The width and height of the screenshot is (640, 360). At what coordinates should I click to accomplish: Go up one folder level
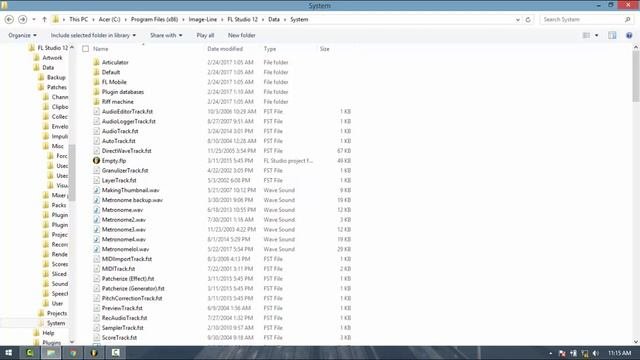point(44,19)
